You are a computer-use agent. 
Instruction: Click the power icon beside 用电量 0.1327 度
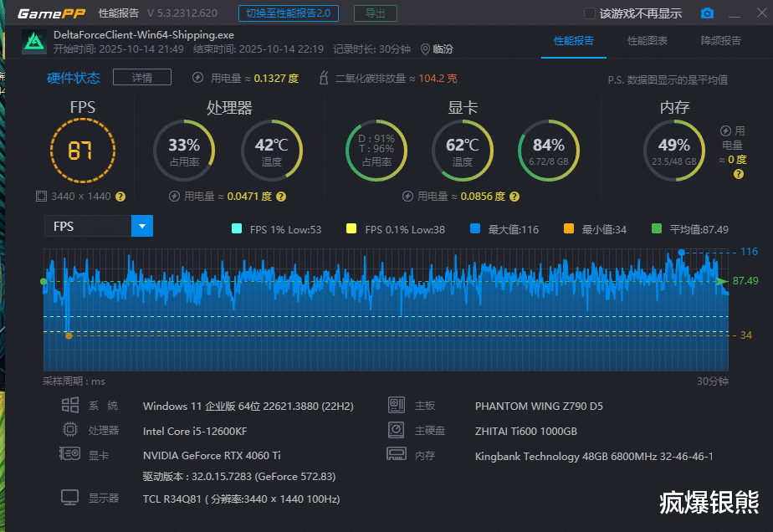(x=197, y=78)
